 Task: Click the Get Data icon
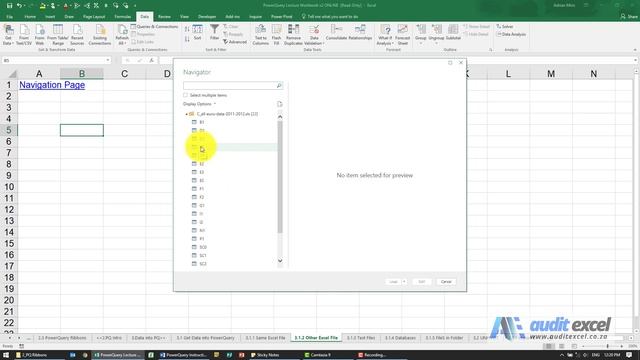[x=8, y=34]
